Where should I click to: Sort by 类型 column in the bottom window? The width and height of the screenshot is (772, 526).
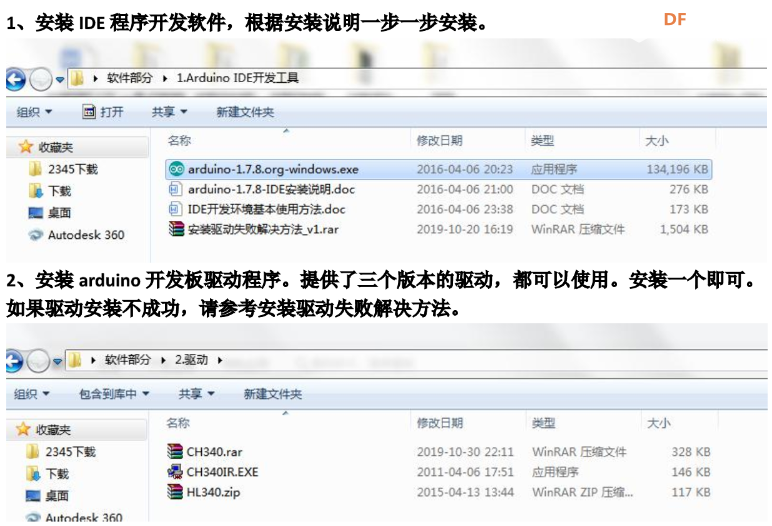tap(544, 423)
